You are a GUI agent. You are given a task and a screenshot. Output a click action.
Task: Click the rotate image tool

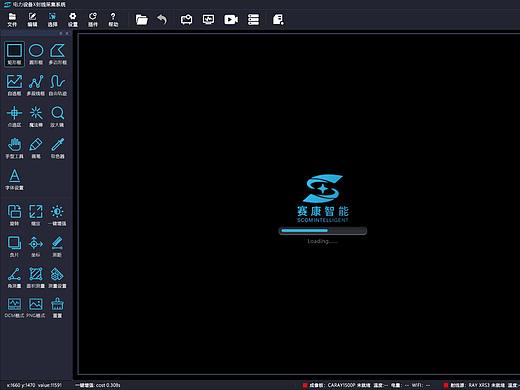(14, 215)
